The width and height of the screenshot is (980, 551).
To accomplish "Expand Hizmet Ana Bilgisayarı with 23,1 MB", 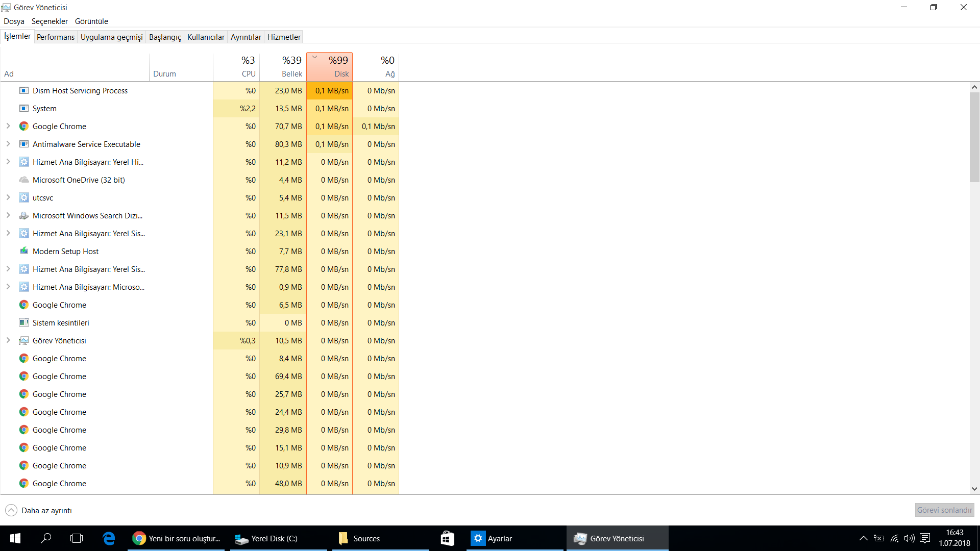I will click(x=8, y=233).
